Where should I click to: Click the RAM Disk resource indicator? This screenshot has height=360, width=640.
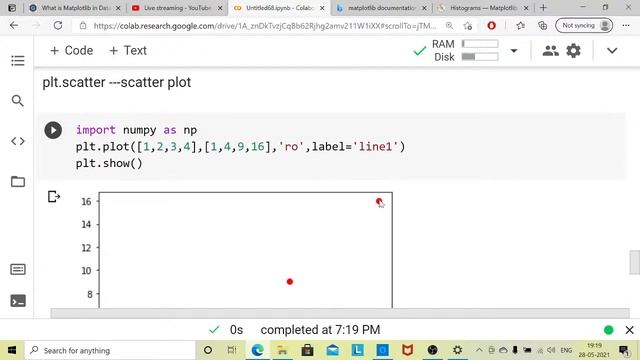coord(465,50)
